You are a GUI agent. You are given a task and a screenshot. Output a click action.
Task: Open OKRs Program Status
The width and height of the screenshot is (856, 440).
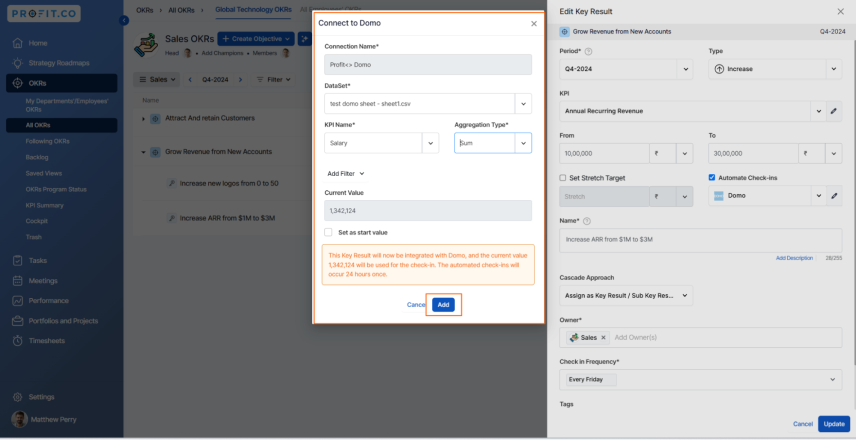pos(56,189)
